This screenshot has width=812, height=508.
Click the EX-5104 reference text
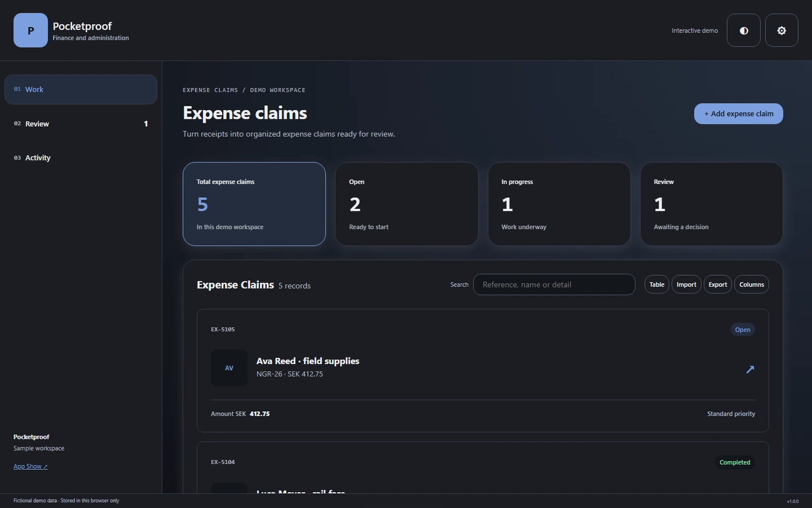(x=223, y=462)
